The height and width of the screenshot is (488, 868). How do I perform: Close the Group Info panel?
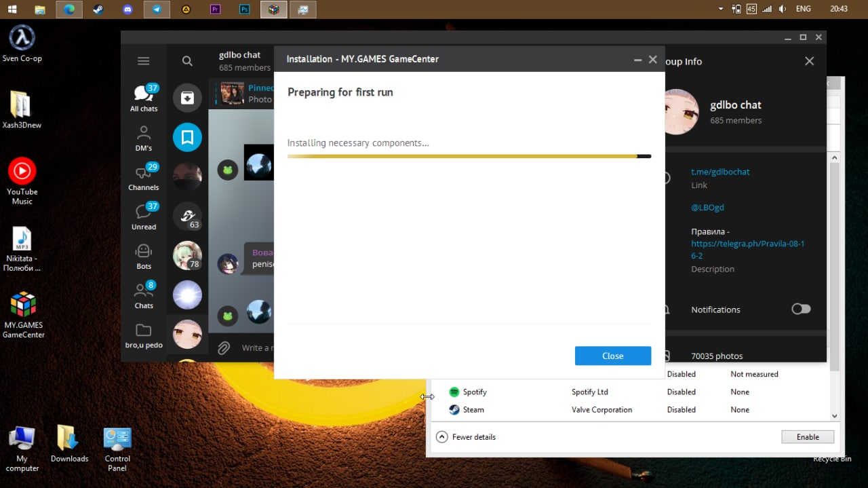[809, 61]
